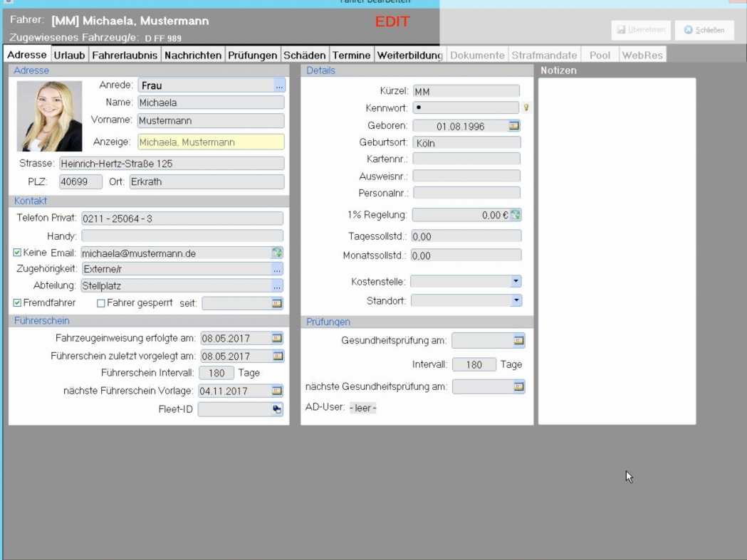Open calendar for Führerschein zuletzt vorgelegt am
This screenshot has height=560, width=747.
(277, 356)
